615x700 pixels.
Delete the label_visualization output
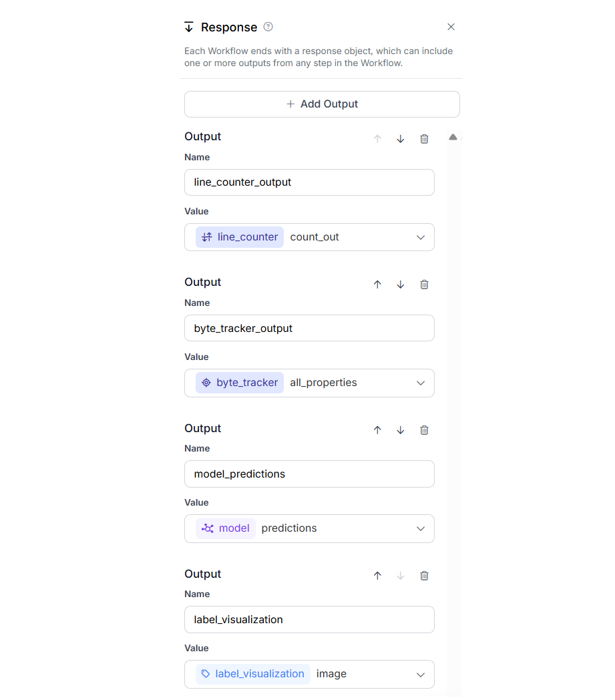coord(424,575)
